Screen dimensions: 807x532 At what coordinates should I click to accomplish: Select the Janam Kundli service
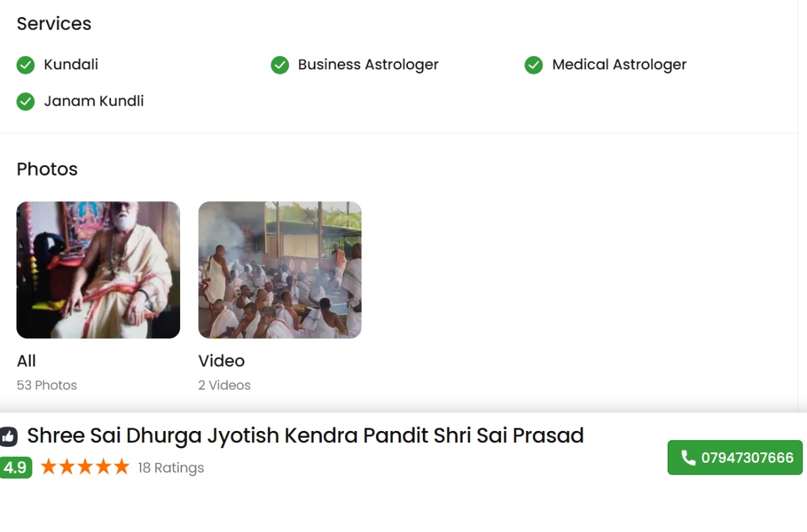point(94,102)
